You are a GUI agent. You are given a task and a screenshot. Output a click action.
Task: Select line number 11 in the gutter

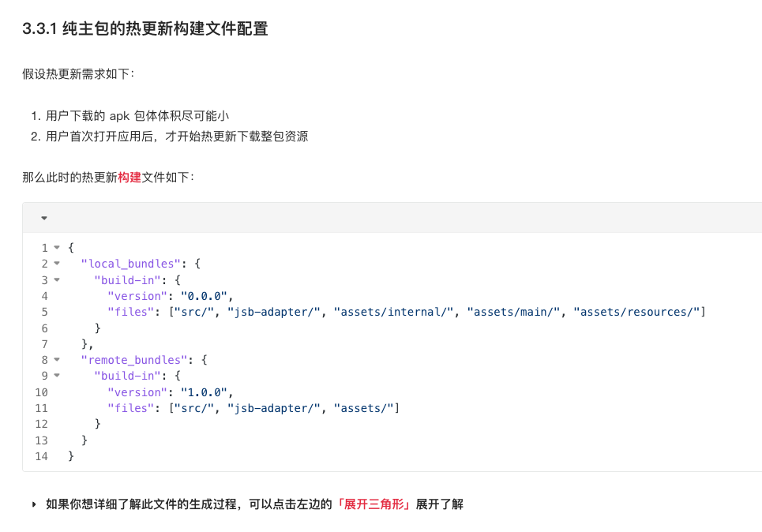point(41,408)
